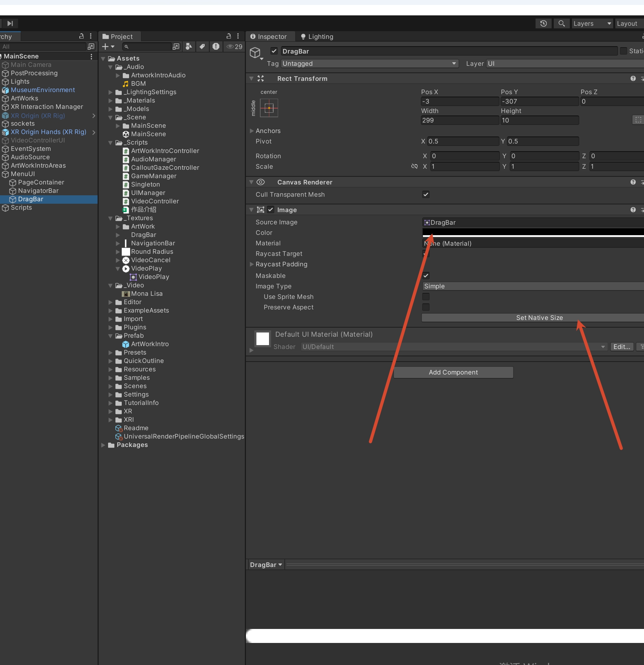Screen dimensions: 644x665
Task: Expand Raycast Padding section
Action: tap(252, 264)
